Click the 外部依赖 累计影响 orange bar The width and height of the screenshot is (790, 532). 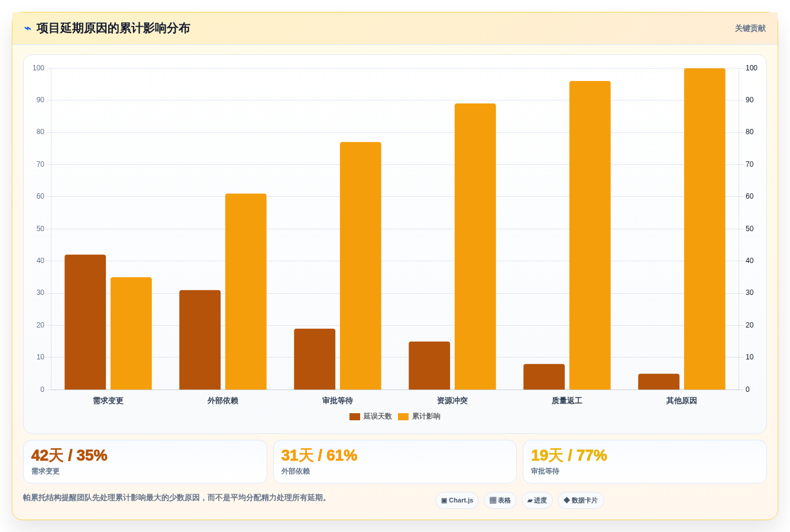[x=246, y=291]
